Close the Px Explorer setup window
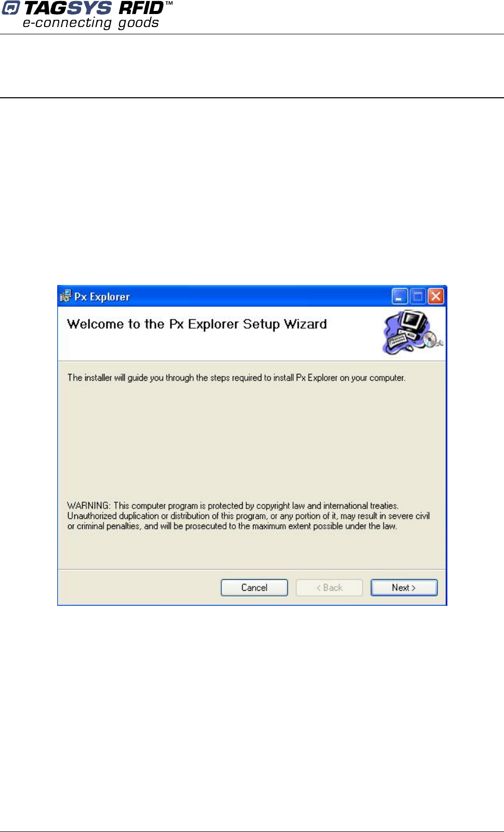The image size is (504, 832). (x=435, y=296)
